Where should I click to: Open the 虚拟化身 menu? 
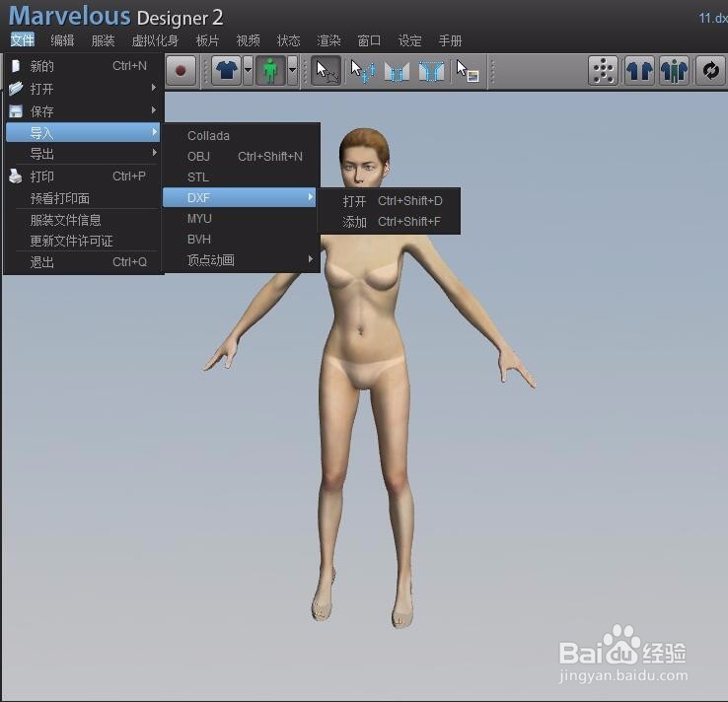155,40
